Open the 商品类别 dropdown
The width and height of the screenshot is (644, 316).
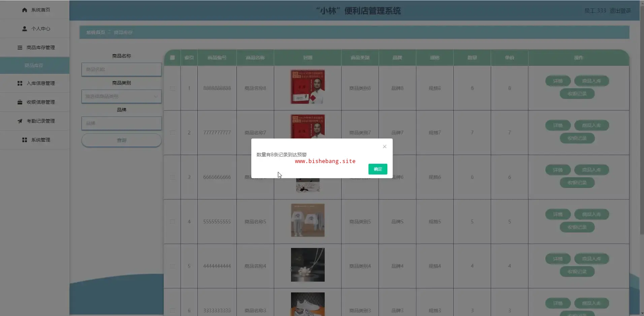click(122, 96)
